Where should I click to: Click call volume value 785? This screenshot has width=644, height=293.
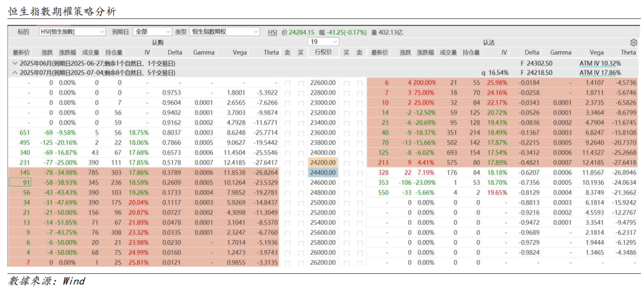coord(94,172)
